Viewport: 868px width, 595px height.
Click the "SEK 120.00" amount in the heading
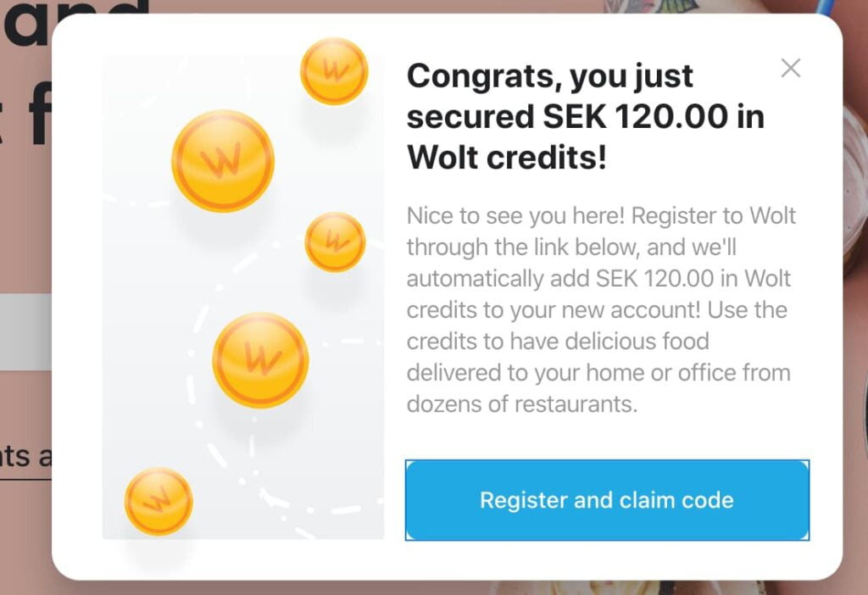(x=635, y=116)
